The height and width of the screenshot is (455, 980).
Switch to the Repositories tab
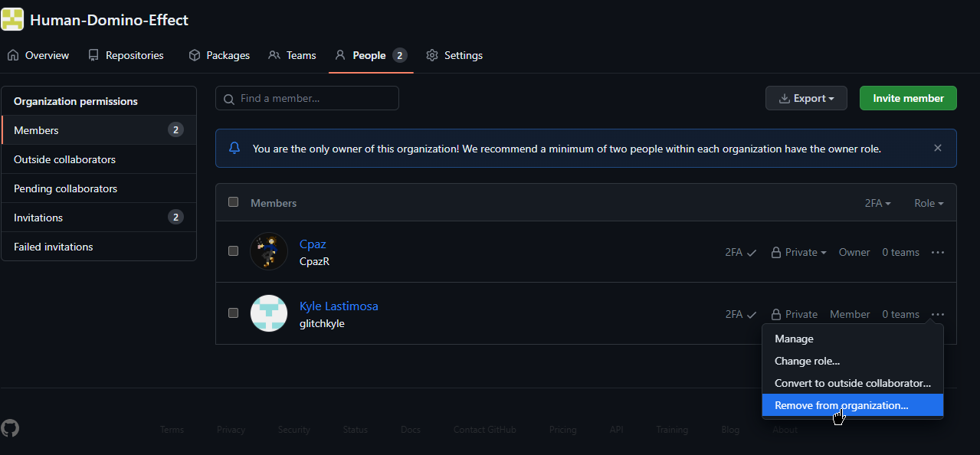pyautogui.click(x=126, y=55)
